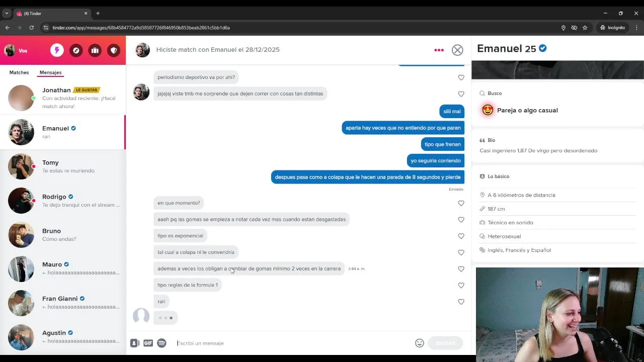This screenshot has height=362, width=644.
Task: Click the "Escribí un mensaje" input field
Action: (293, 343)
